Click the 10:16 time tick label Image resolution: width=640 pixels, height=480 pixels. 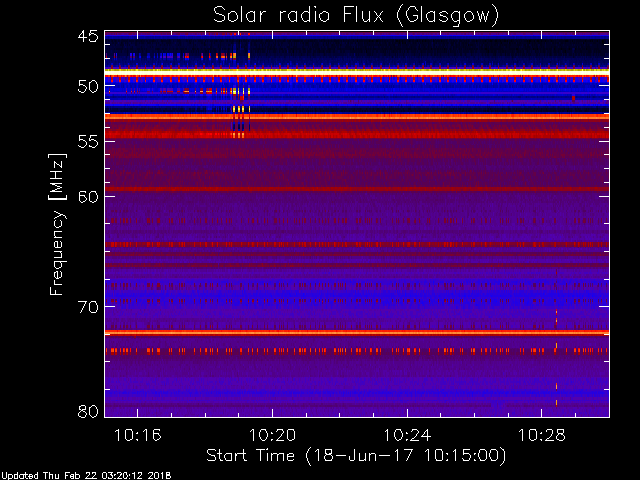coord(138,435)
